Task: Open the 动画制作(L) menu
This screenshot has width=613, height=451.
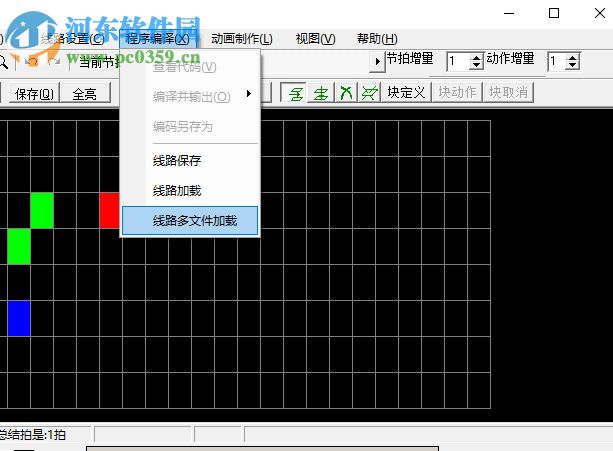Action: pos(242,39)
